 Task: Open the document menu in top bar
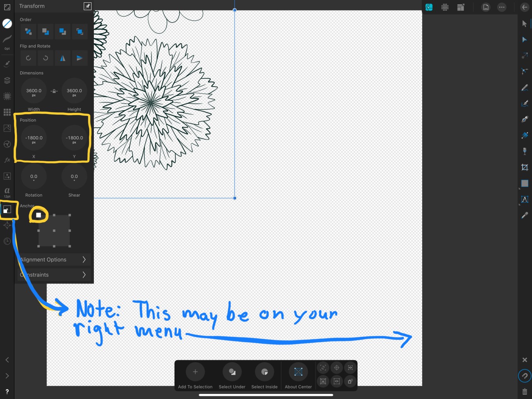pyautogui.click(x=485, y=7)
